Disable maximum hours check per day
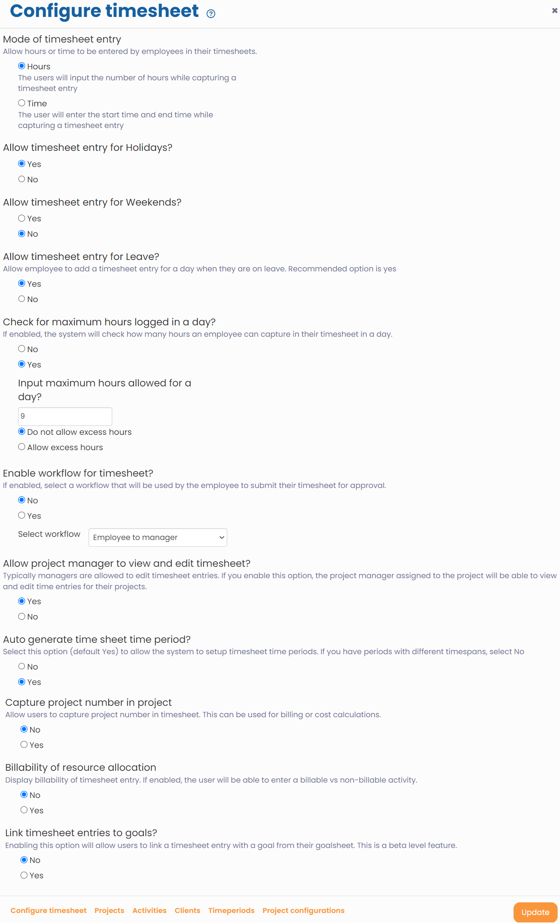560x924 pixels. tap(22, 349)
